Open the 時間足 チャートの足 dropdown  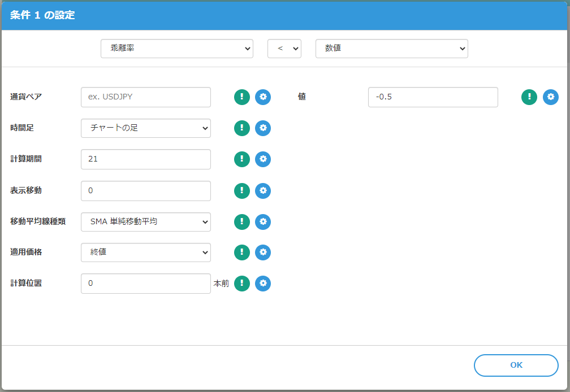[x=146, y=128]
